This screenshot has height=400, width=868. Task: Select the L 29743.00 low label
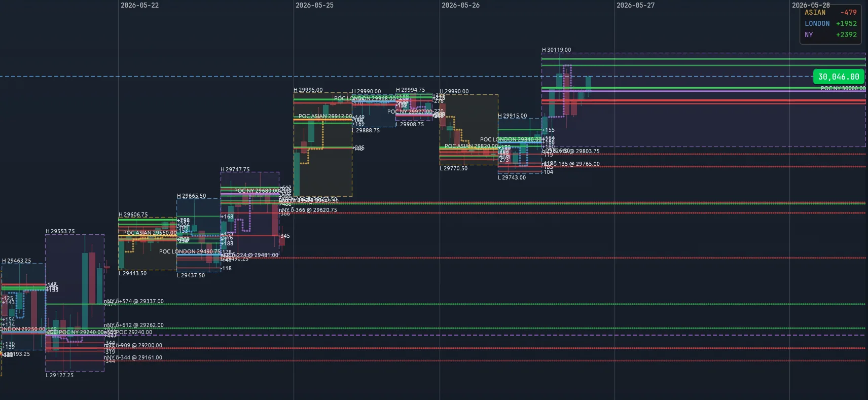click(x=512, y=177)
